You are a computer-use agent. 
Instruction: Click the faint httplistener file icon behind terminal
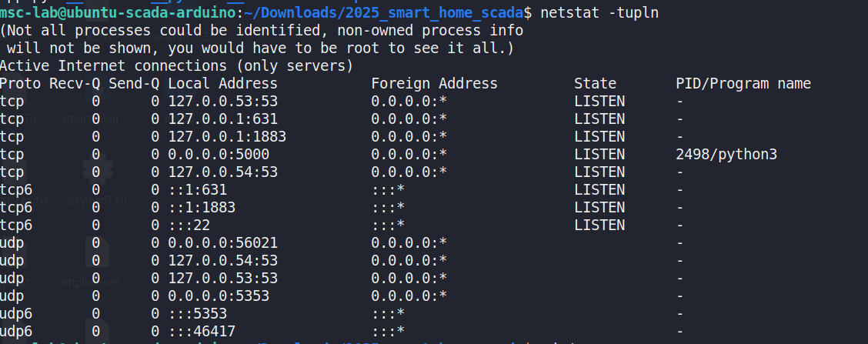[98, 252]
